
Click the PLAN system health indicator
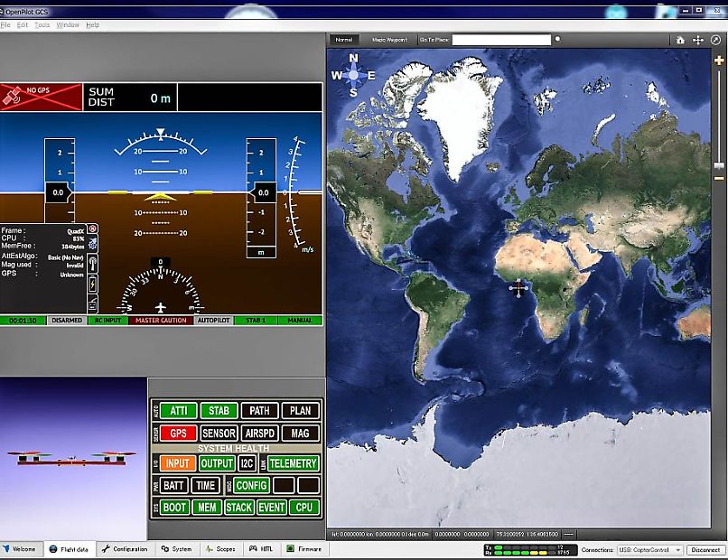(x=301, y=410)
